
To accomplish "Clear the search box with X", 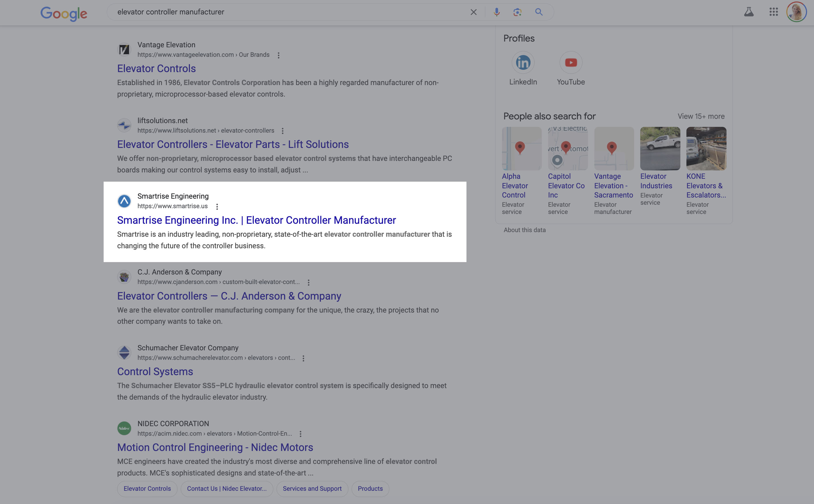I will 473,12.
